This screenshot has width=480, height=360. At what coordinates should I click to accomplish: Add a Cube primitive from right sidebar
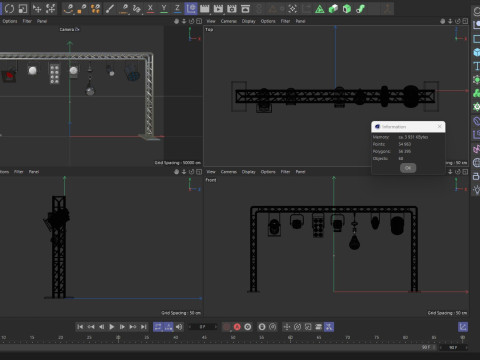[x=476, y=52]
